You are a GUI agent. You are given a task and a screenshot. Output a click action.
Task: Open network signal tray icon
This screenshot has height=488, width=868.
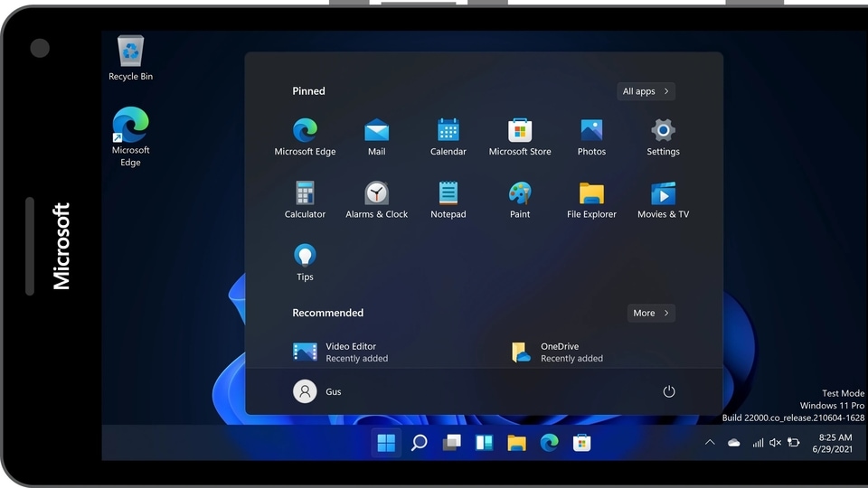coord(758,443)
